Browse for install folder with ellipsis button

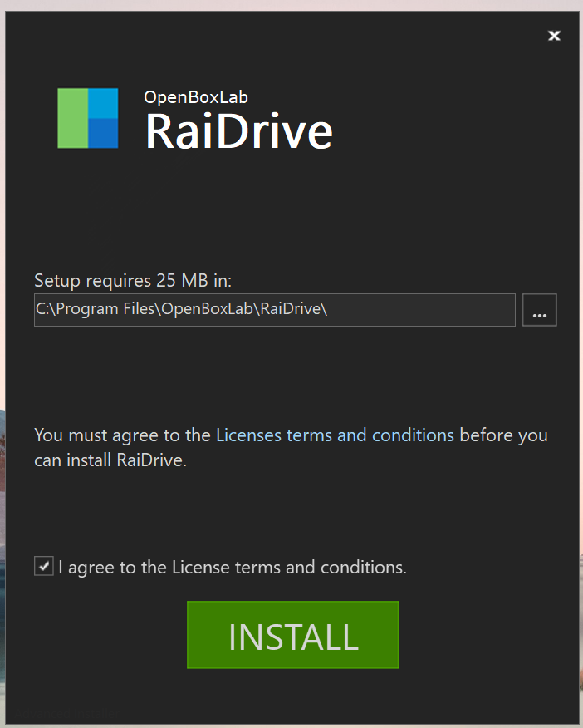[540, 310]
